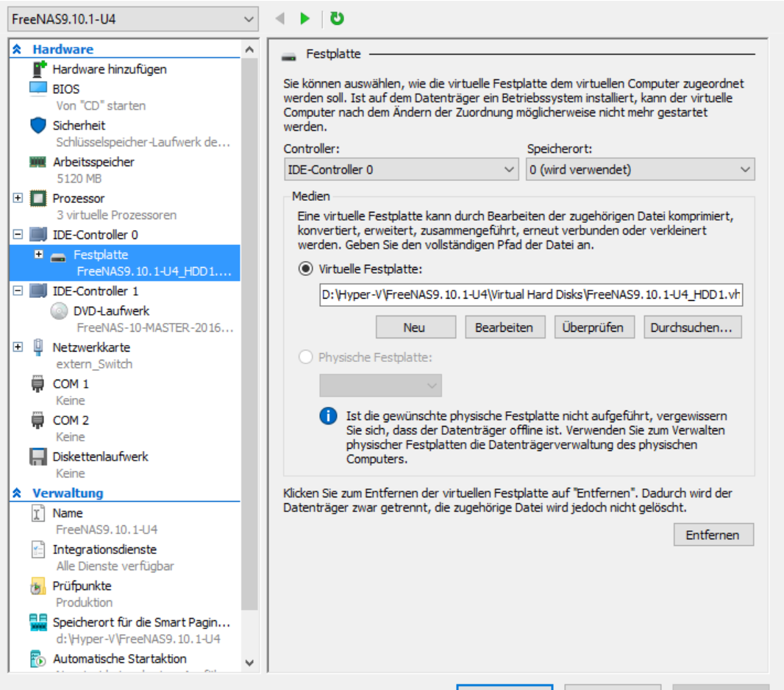This screenshot has width=784, height=690.
Task: Click the Entfernen button
Action: click(x=713, y=535)
